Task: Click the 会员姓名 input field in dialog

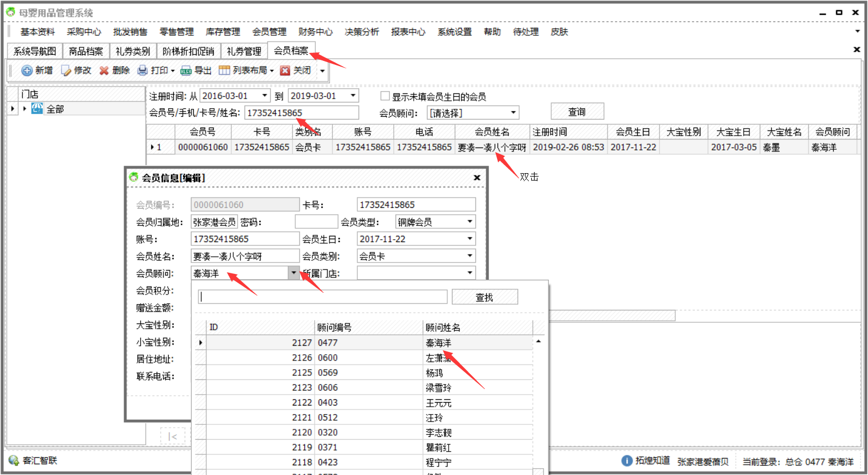Action: (x=245, y=256)
